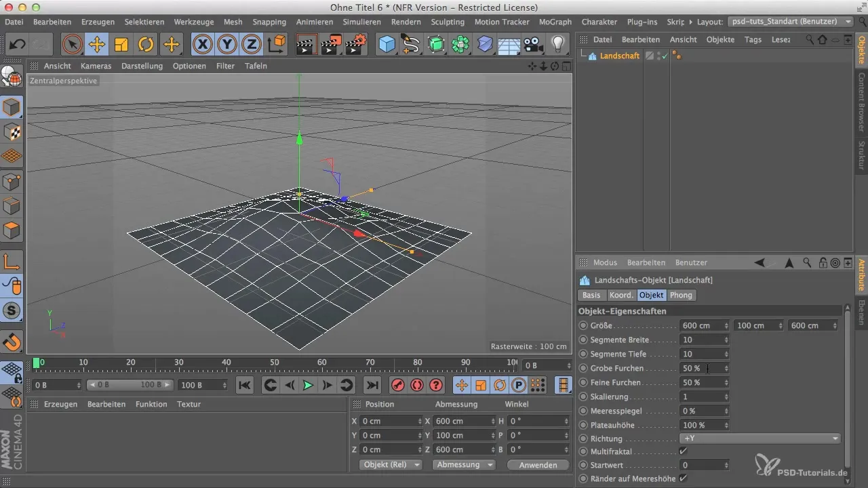Open the MoGraph menu

[x=555, y=22]
